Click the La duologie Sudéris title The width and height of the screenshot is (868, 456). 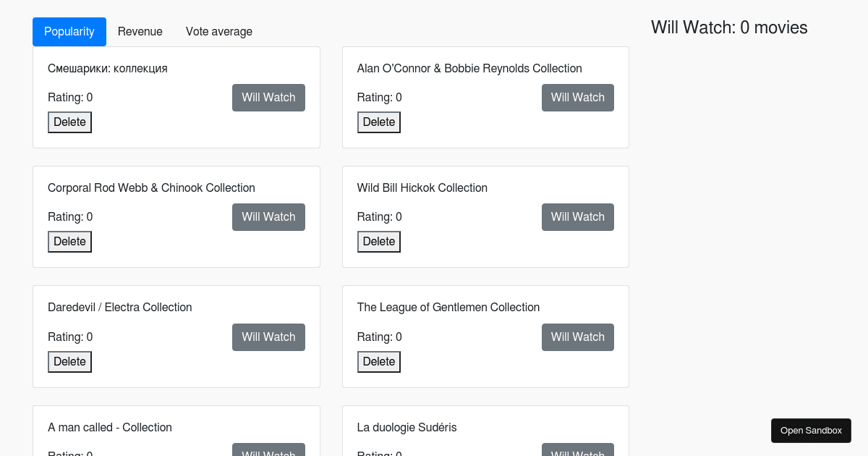407,427
